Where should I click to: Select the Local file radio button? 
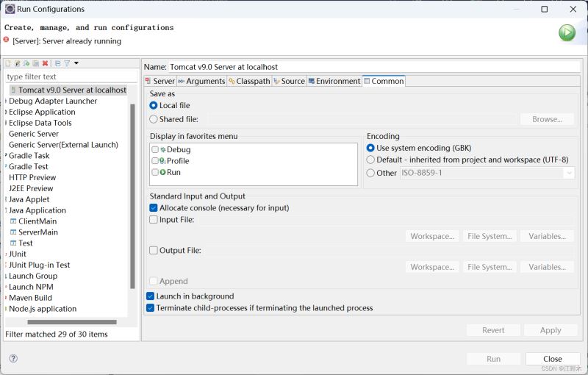pyautogui.click(x=153, y=105)
